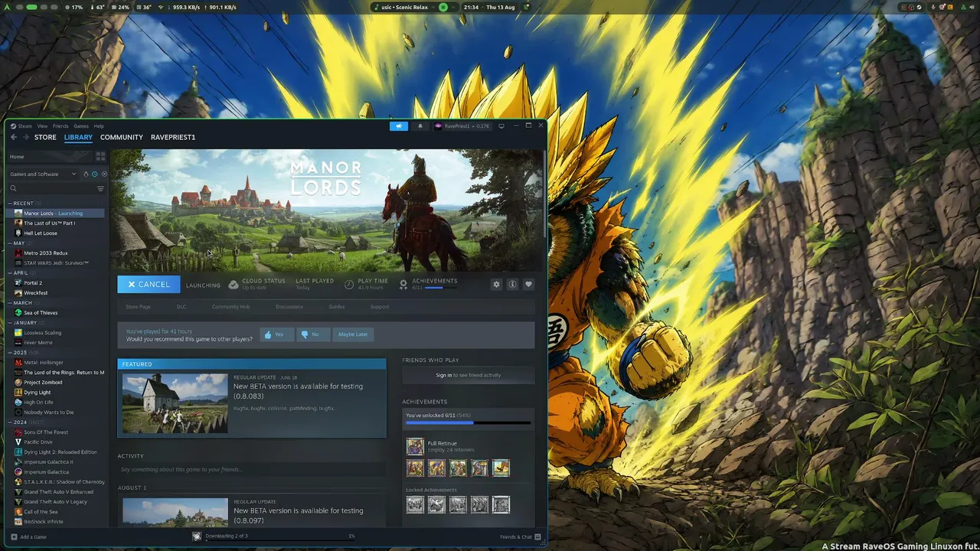Screen dimensions: 980x551
Task: Open the library collections grid view
Action: 100,156
